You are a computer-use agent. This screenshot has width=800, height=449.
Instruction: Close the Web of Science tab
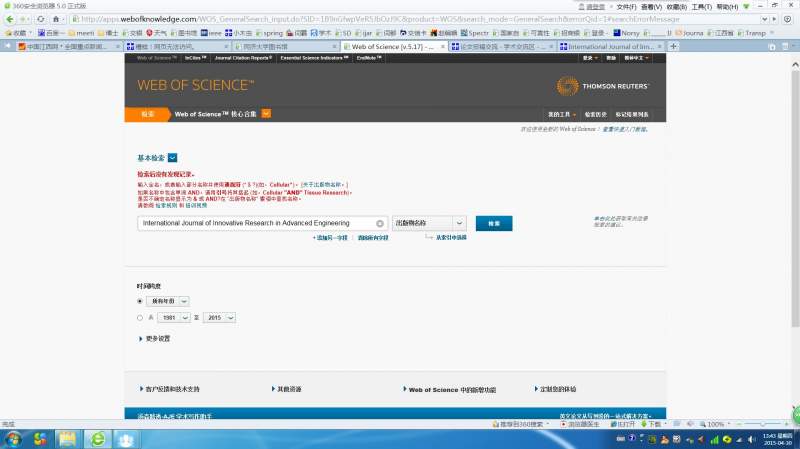[x=442, y=46]
